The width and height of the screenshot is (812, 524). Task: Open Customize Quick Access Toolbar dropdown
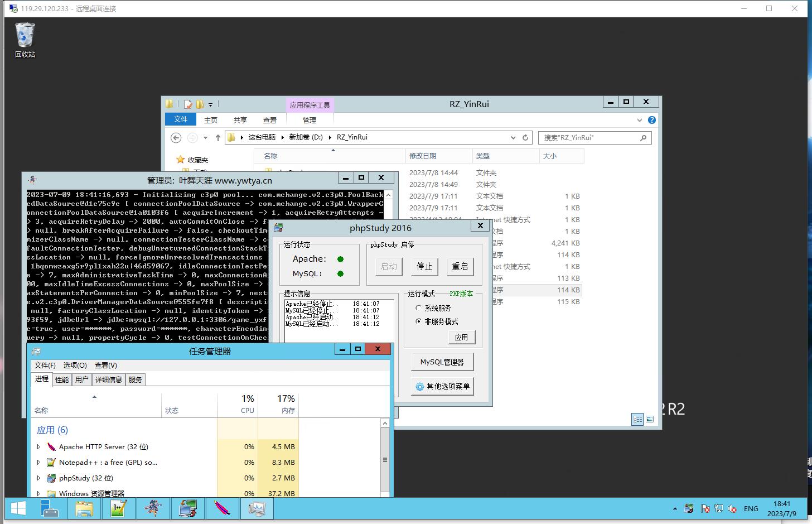(x=210, y=104)
